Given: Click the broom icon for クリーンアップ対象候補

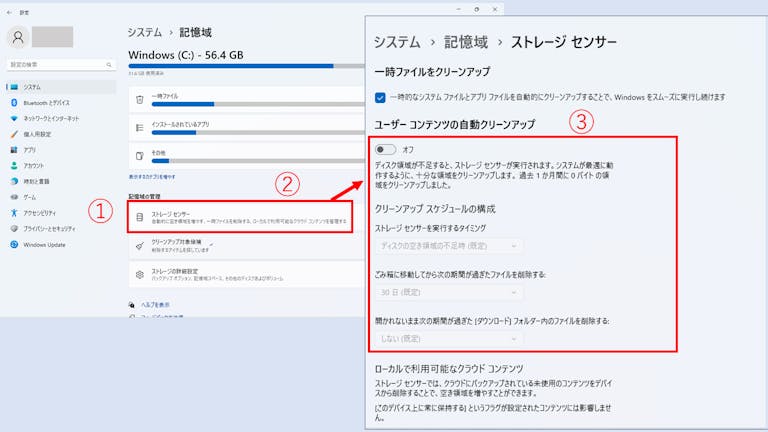Looking at the screenshot, I should tap(140, 246).
